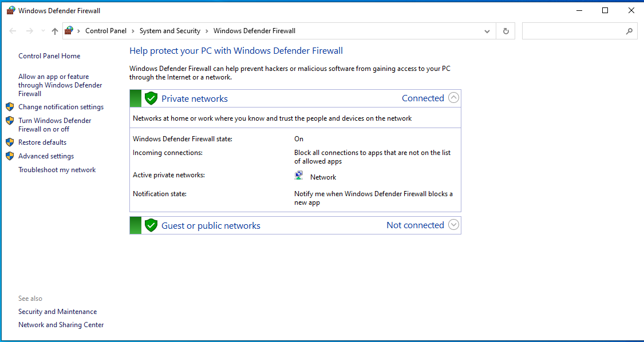Click the Not connected status text
The image size is (644, 342).
coord(415,225)
